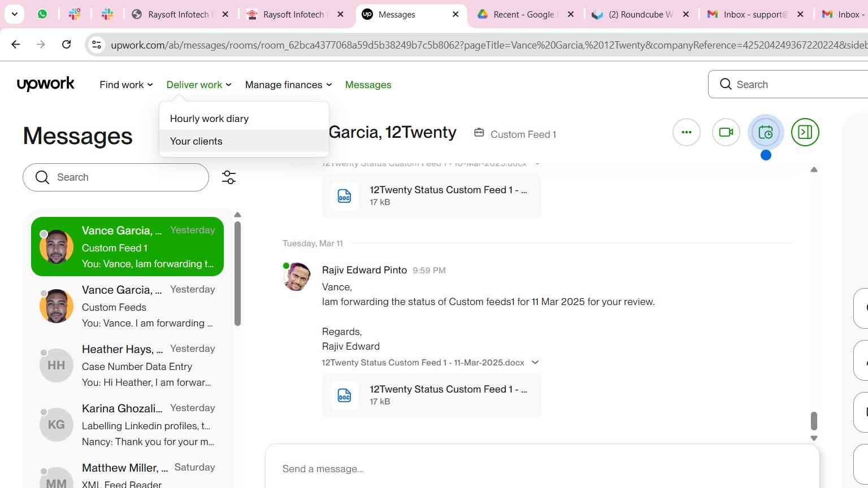This screenshot has height=488, width=868.
Task: Open the first Slack pinned tab
Action: tap(75, 14)
